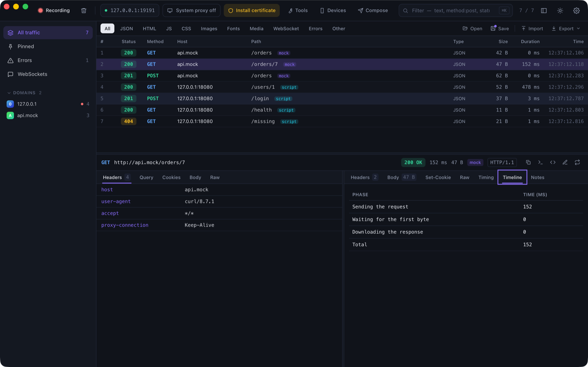Open the response Timing tab
The height and width of the screenshot is (367, 588).
pos(486,177)
